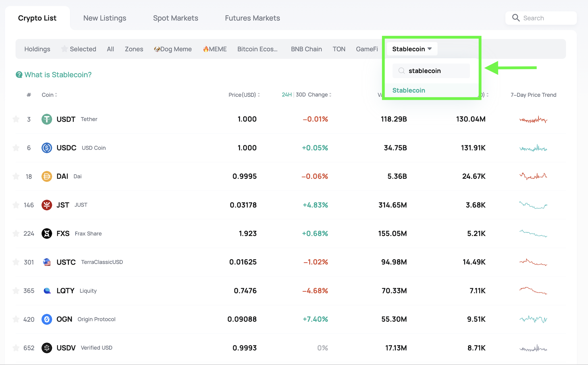This screenshot has width=588, height=365.
Task: Open the USDT Tether row name
Action: [77, 119]
